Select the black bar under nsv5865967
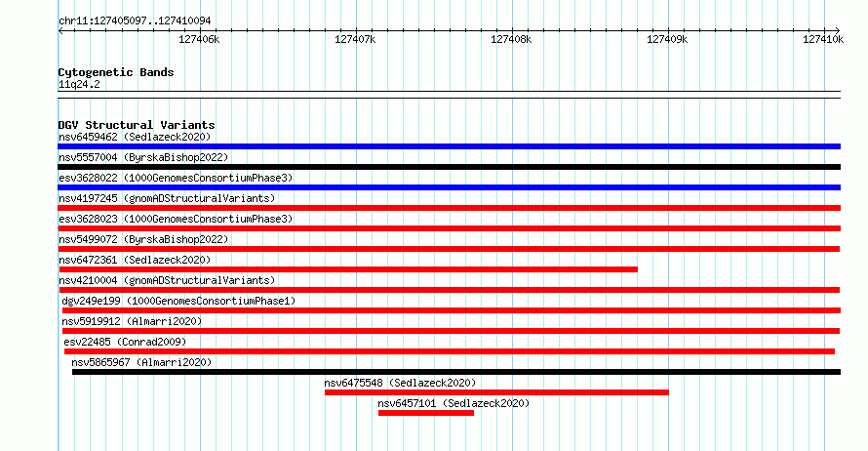The image size is (868, 451). click(x=456, y=372)
